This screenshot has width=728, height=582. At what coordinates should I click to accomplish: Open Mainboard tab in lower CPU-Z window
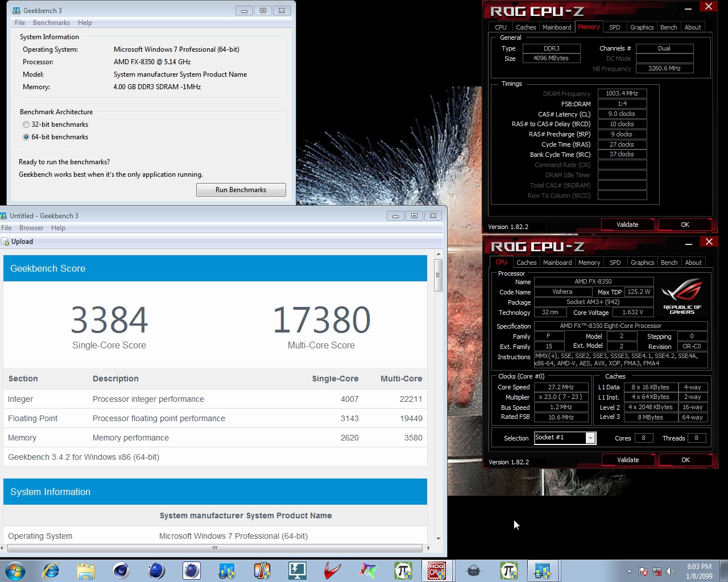(557, 263)
